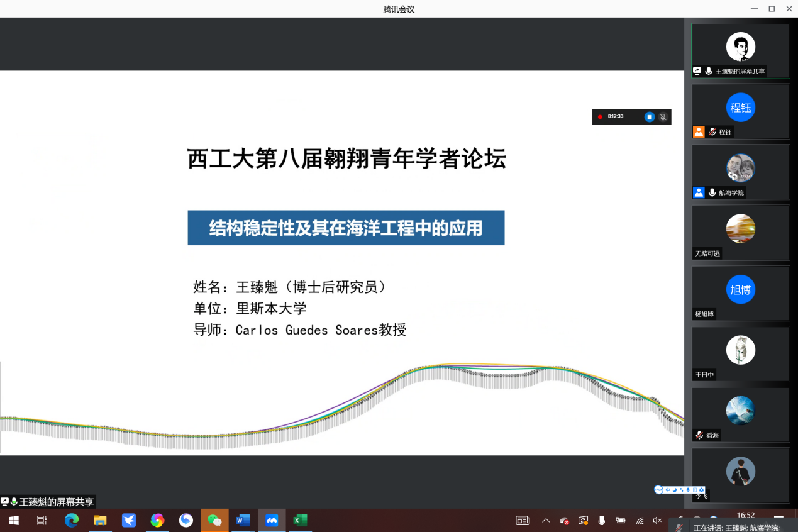Select 王臻魁's avatar thumbnail in the participant panel
The image size is (798, 532).
point(740,47)
